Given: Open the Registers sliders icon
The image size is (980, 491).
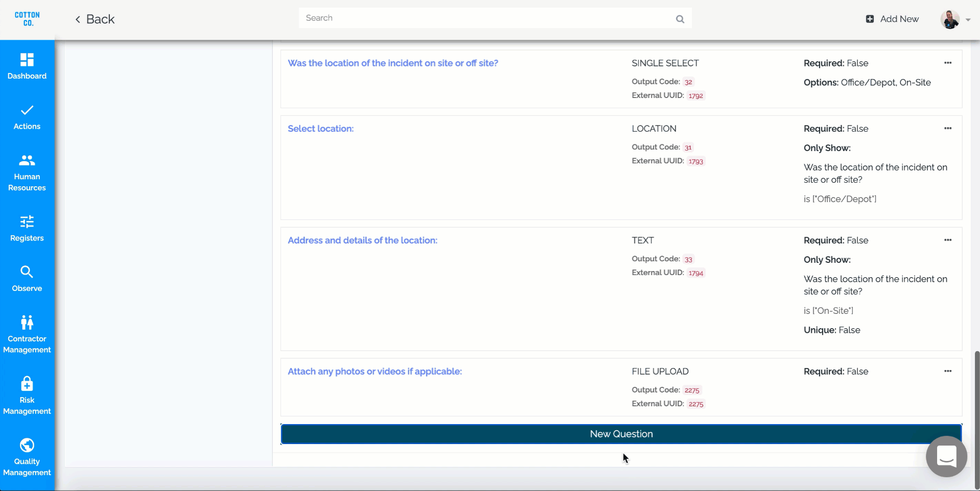Looking at the screenshot, I should (x=27, y=222).
